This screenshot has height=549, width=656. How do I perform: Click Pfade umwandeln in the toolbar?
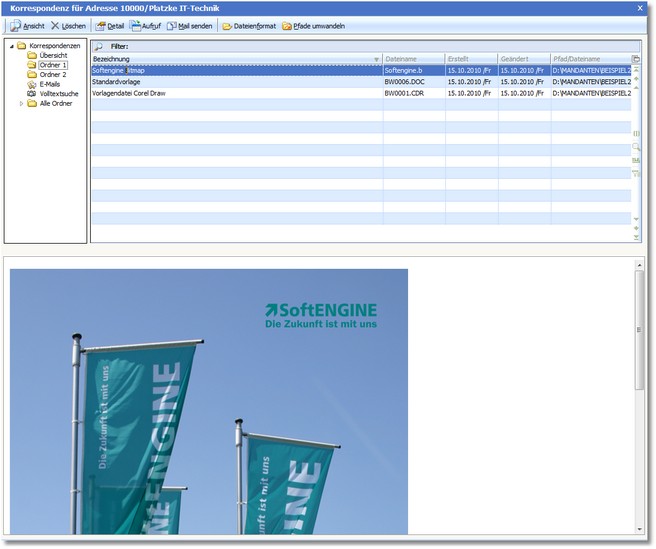point(313,25)
